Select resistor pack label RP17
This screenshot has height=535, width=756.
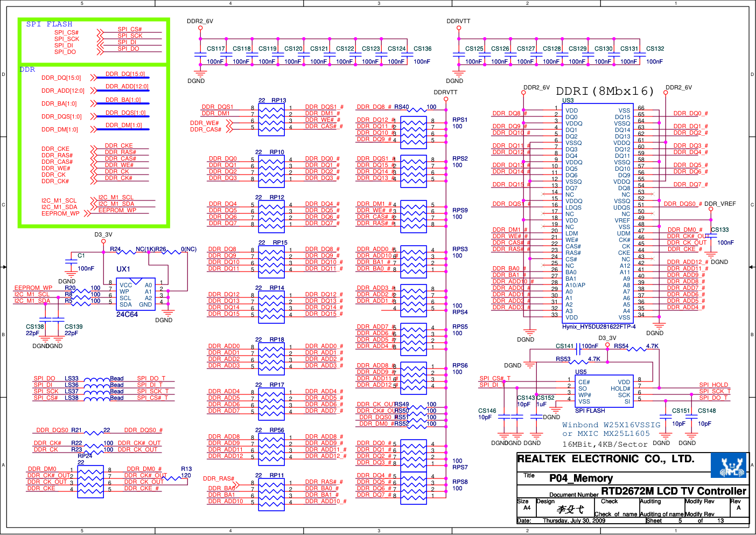(x=277, y=385)
